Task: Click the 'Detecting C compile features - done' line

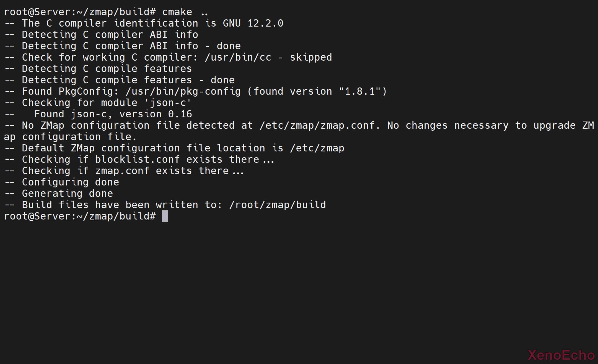Action: point(128,80)
